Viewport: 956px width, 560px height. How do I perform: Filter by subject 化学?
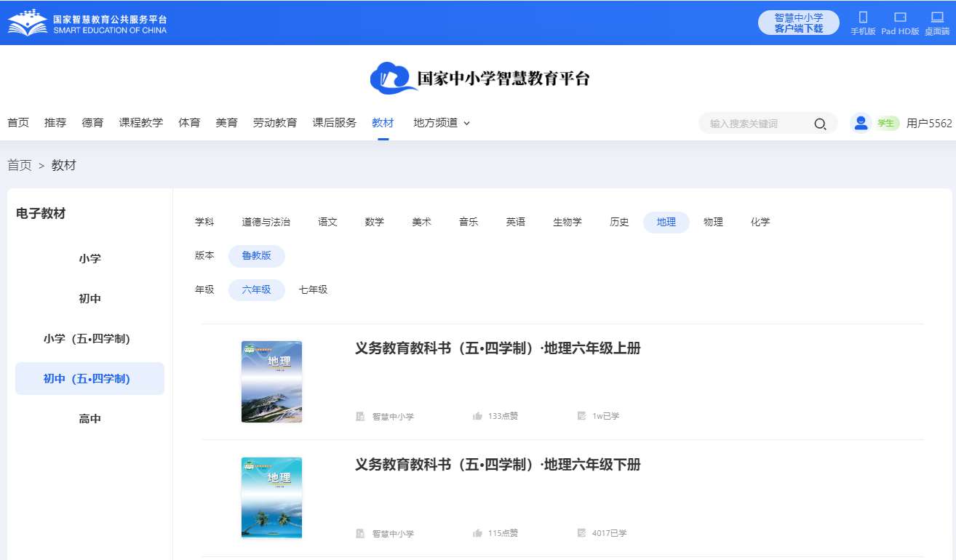(x=760, y=222)
